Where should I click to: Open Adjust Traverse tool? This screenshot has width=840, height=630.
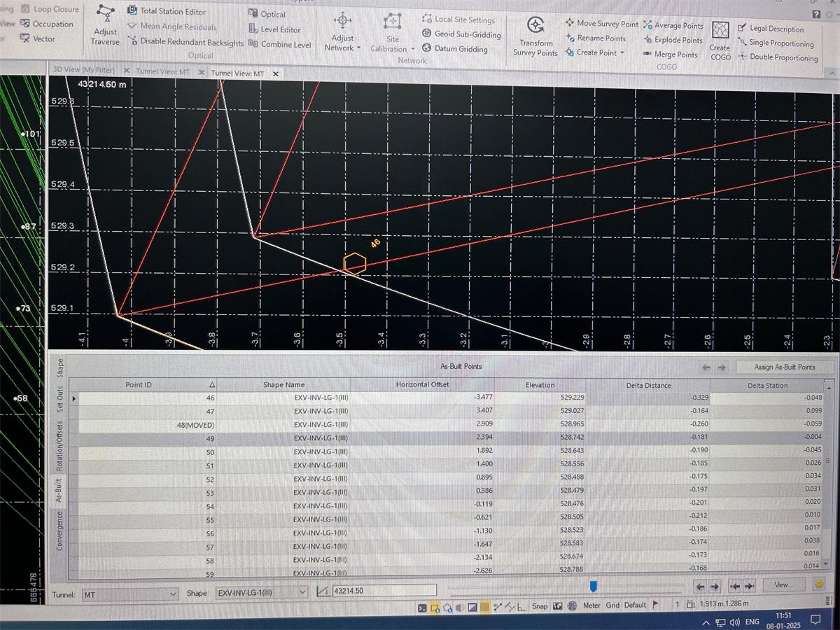pos(106,27)
